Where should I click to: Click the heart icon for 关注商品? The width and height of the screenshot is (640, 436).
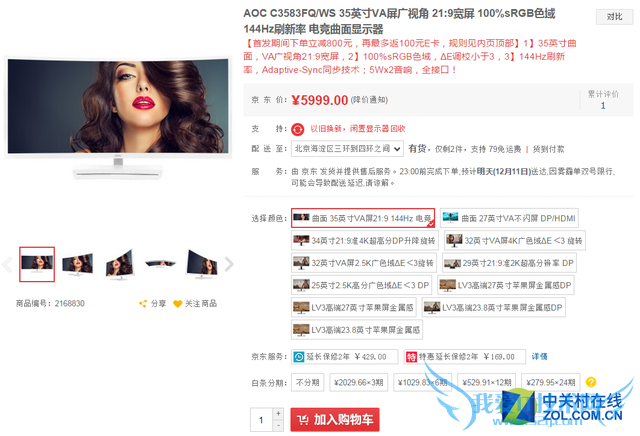click(x=177, y=304)
